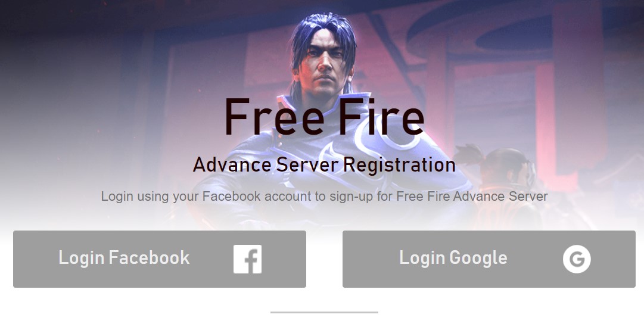Screen dimensions: 644x333
Task: Click the word Facebook in instructions
Action: (x=232, y=196)
